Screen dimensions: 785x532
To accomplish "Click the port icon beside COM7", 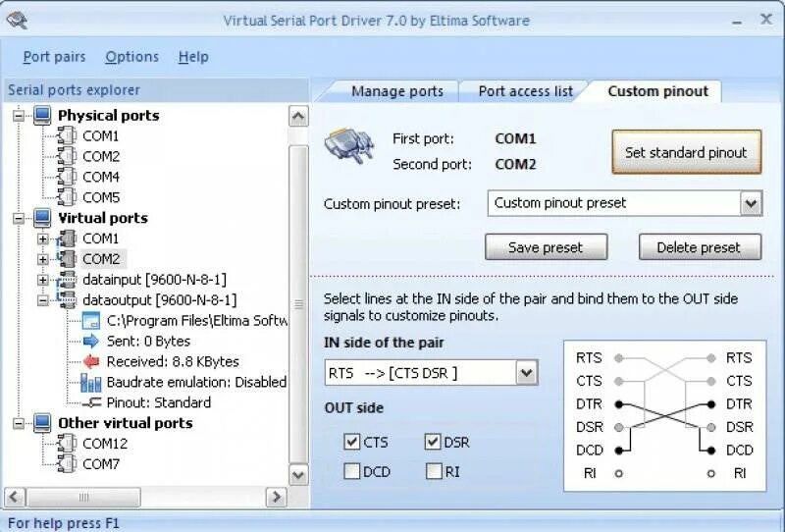I will coord(67,464).
